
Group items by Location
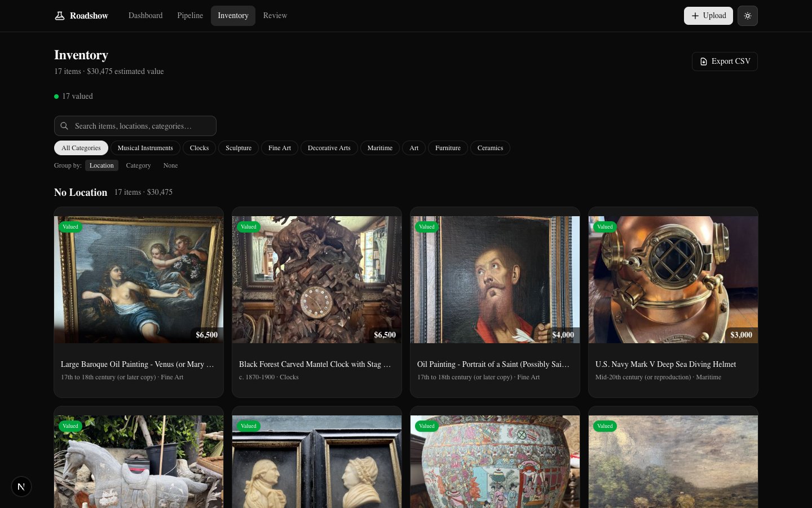(101, 165)
